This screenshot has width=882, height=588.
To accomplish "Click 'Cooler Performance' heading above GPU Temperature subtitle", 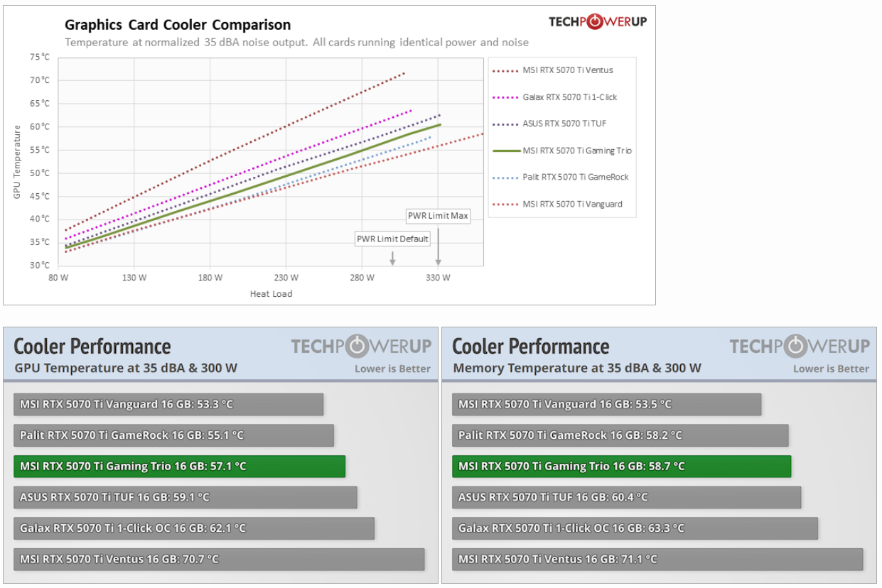I will coord(92,347).
